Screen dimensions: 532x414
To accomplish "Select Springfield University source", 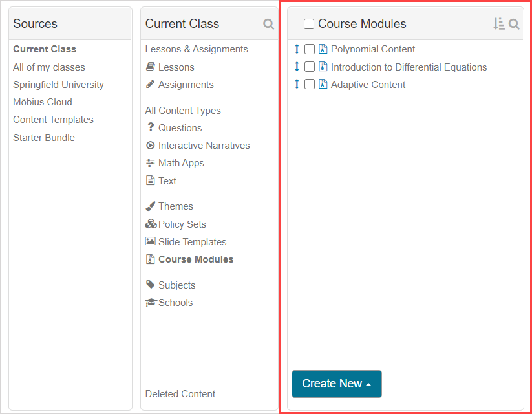I will pyautogui.click(x=58, y=85).
